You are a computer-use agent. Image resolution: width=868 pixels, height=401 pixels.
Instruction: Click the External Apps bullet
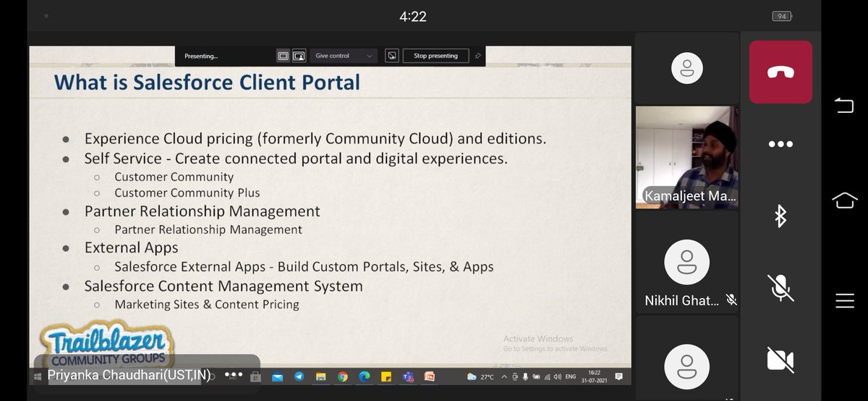(131, 248)
